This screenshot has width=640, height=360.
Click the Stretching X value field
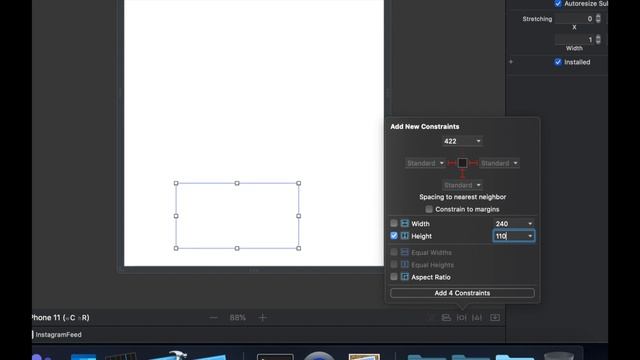tap(574, 19)
